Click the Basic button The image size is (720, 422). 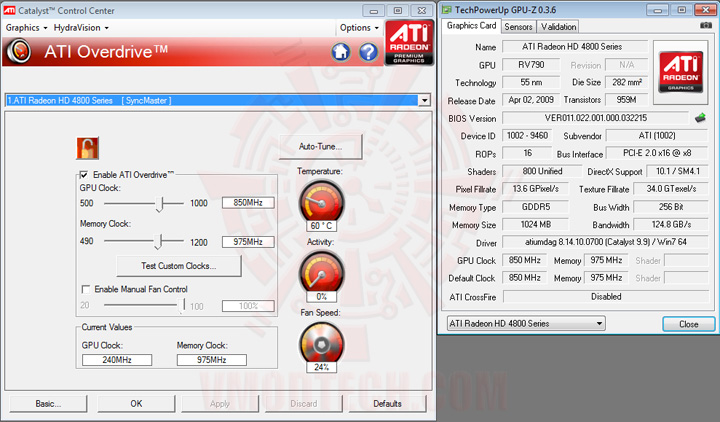point(48,404)
